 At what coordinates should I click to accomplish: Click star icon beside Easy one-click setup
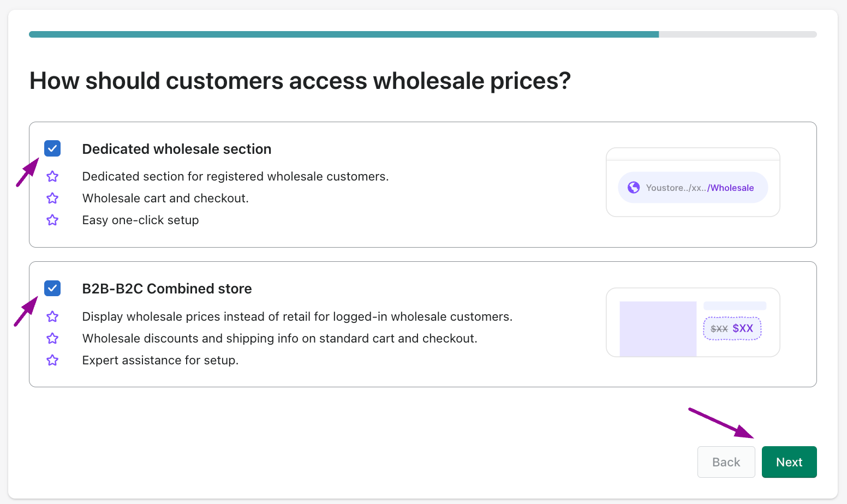click(x=52, y=220)
